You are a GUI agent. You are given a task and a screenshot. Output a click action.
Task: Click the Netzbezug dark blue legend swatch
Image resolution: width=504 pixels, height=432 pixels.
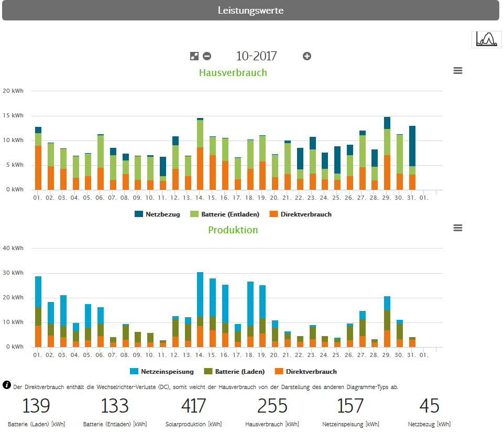[139, 214]
